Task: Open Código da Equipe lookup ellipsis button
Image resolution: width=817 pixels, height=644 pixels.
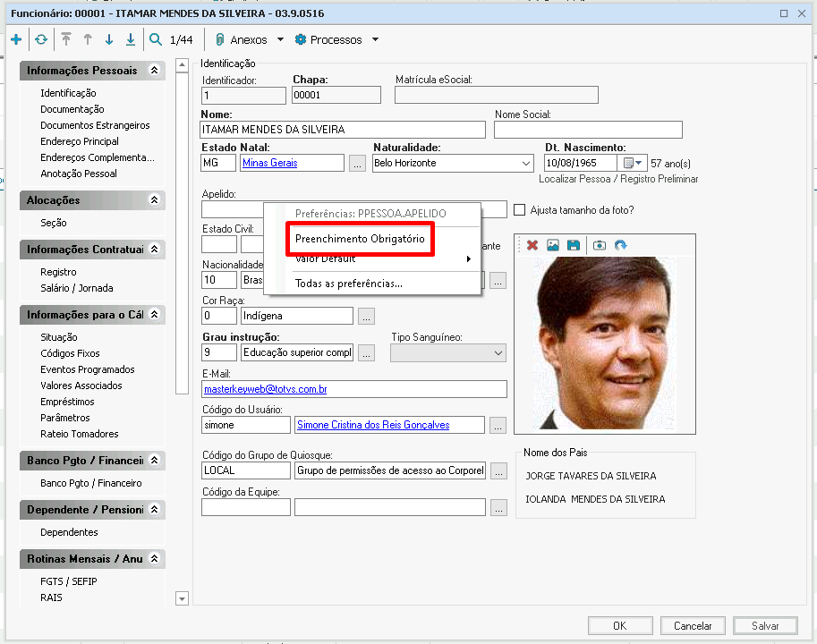Action: (x=498, y=508)
